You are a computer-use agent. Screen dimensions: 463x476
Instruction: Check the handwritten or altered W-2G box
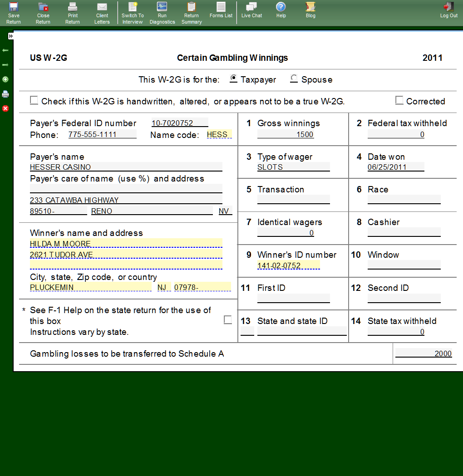tap(34, 101)
